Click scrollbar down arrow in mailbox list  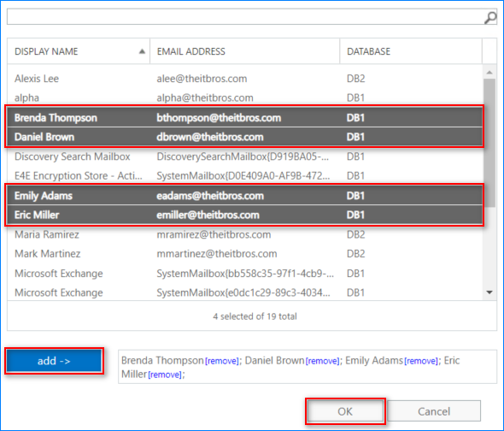click(x=489, y=292)
